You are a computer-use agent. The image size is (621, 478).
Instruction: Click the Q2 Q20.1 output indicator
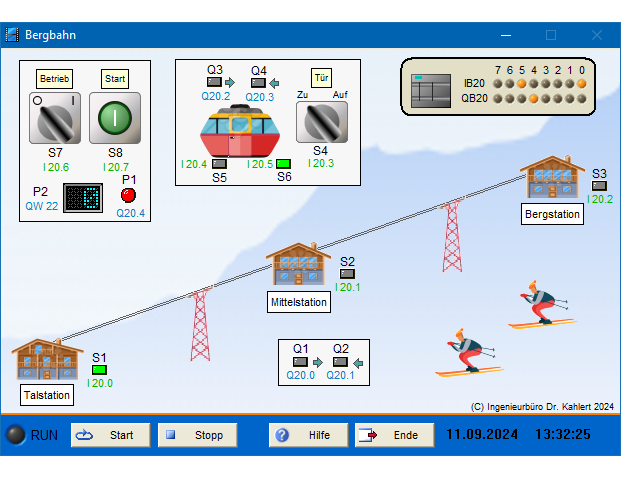(x=340, y=362)
